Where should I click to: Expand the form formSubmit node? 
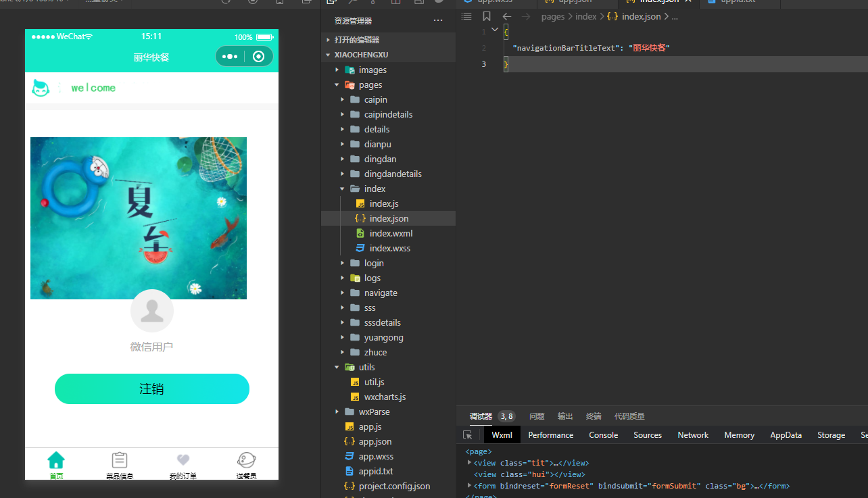pyautogui.click(x=470, y=486)
